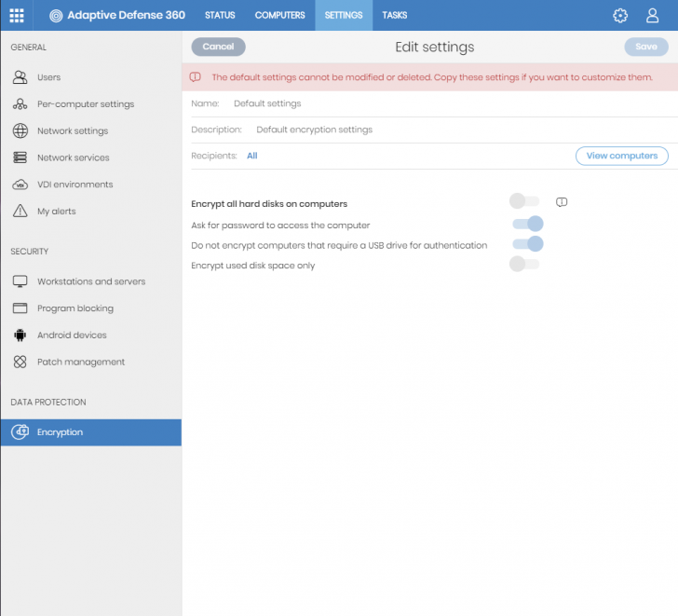Click the Users sidebar icon
Screen dimensions: 678x616
[20, 77]
